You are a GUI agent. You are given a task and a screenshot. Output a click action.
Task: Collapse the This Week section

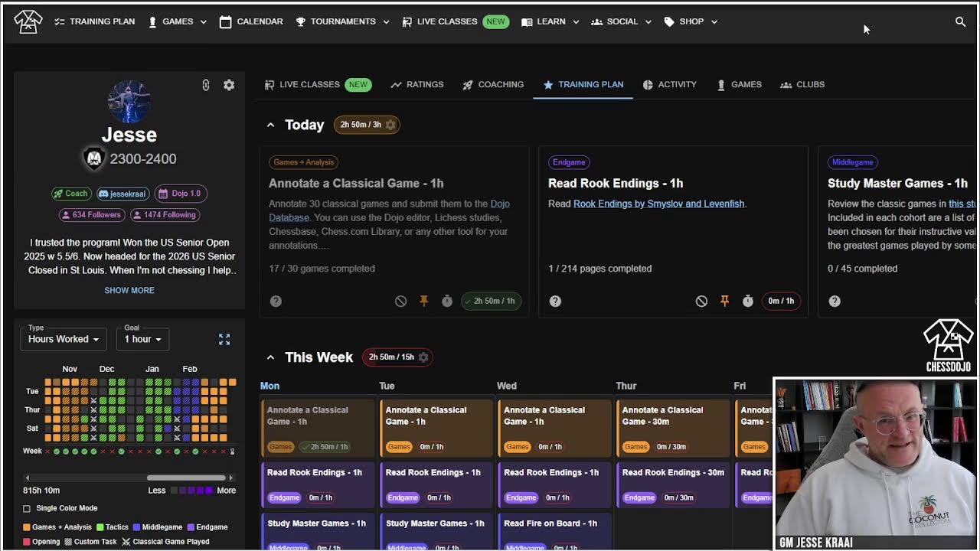tap(270, 357)
